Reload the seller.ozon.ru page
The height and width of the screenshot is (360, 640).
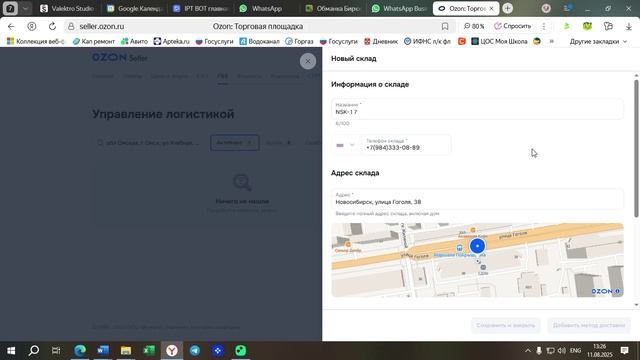point(52,26)
